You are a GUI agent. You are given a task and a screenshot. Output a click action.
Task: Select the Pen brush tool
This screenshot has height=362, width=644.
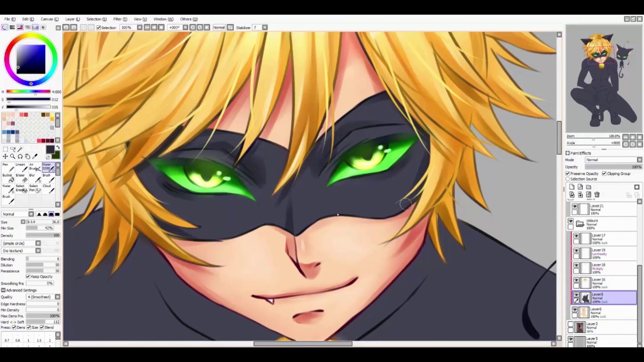[8, 167]
